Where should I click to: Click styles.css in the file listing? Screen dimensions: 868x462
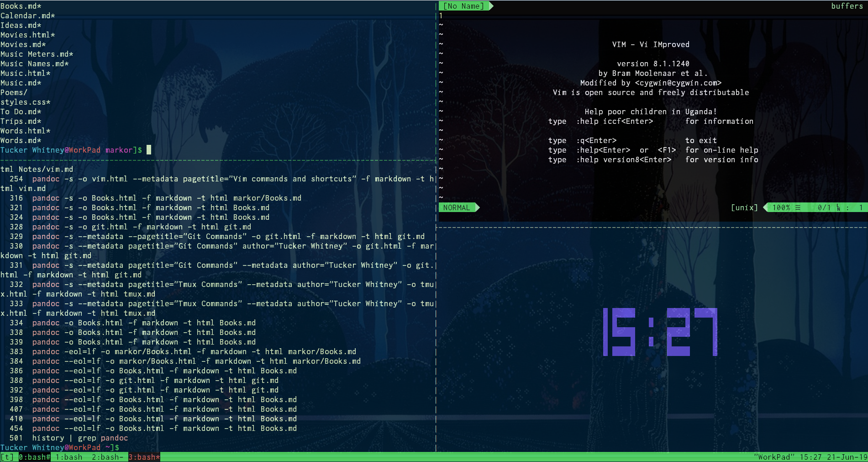point(25,102)
